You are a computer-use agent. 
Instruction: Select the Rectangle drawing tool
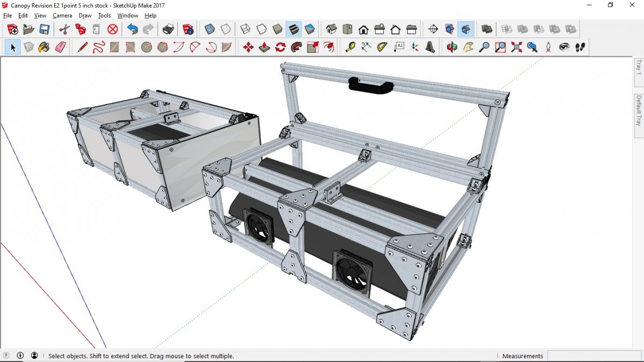tap(114, 47)
